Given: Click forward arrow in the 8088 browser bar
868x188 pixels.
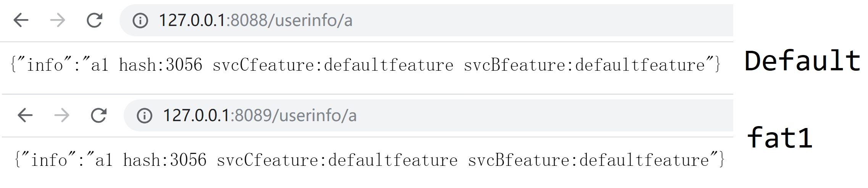Looking at the screenshot, I should [58, 20].
